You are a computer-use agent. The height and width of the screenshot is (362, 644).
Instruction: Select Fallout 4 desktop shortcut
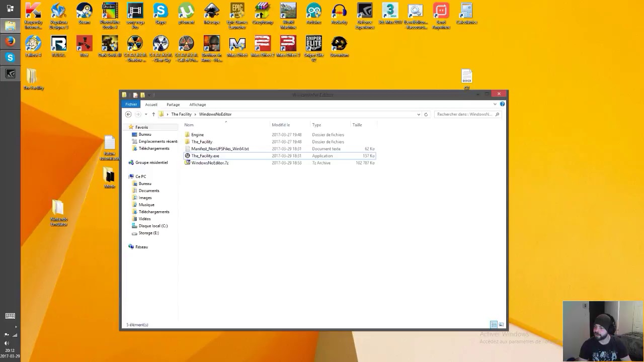coord(33,46)
